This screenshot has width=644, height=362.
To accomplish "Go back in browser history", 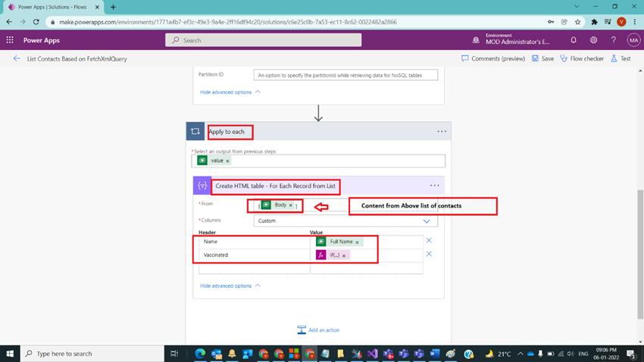I will pyautogui.click(x=9, y=22).
